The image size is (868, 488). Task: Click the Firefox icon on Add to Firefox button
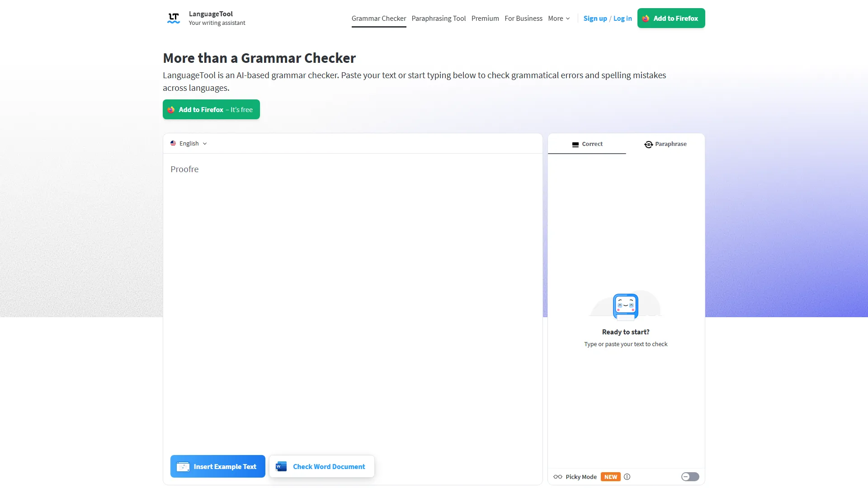[x=645, y=18]
